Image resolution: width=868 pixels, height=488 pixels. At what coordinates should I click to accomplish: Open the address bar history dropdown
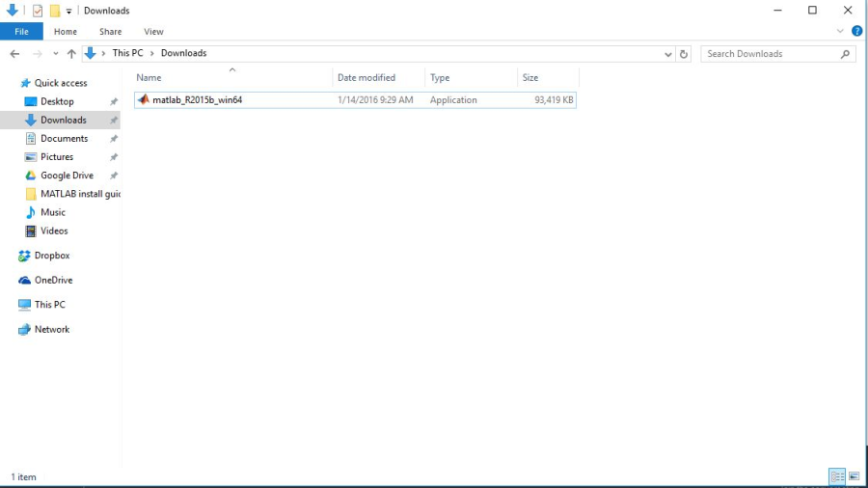pyautogui.click(x=667, y=54)
